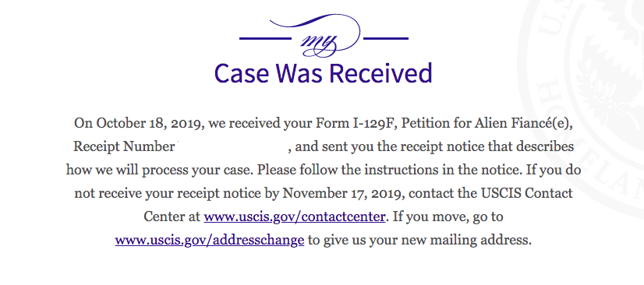Click the 'If you move, go to' text
Image resolution: width=644 pixels, height=285 pixels.
tap(448, 217)
